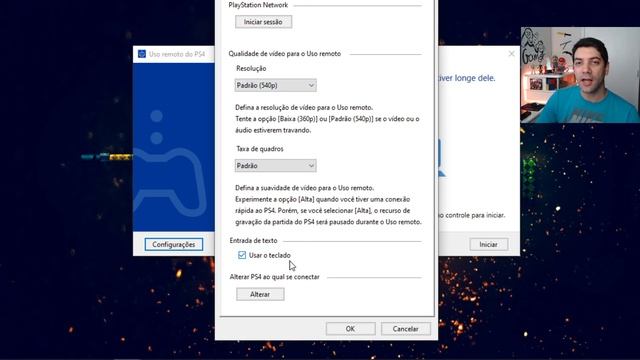This screenshot has width=640, height=360.
Task: Click the webcam video overlay thumbnail
Action: [580, 75]
